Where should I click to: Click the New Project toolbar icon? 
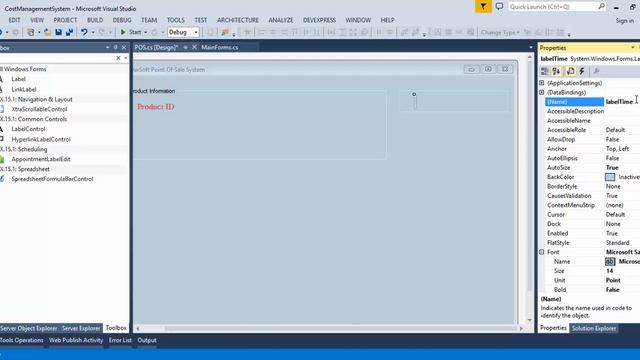pos(31,32)
